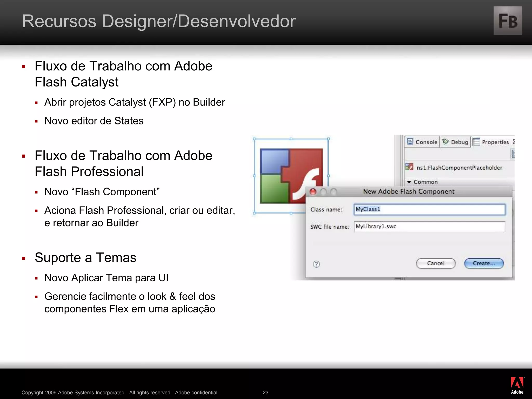Screen dimensions: 532x399
Task: Click the Adobe logo in footer
Action: point(517,386)
